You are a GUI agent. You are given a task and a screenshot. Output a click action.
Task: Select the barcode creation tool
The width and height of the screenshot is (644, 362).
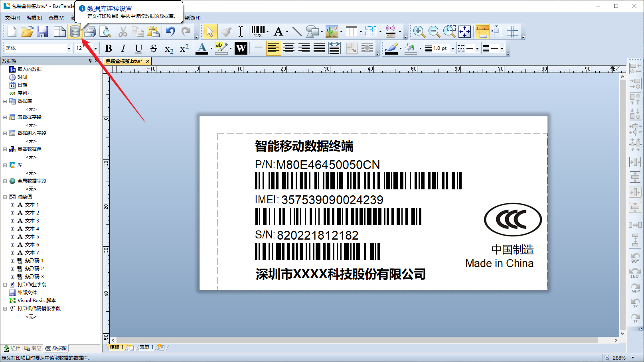[x=258, y=31]
